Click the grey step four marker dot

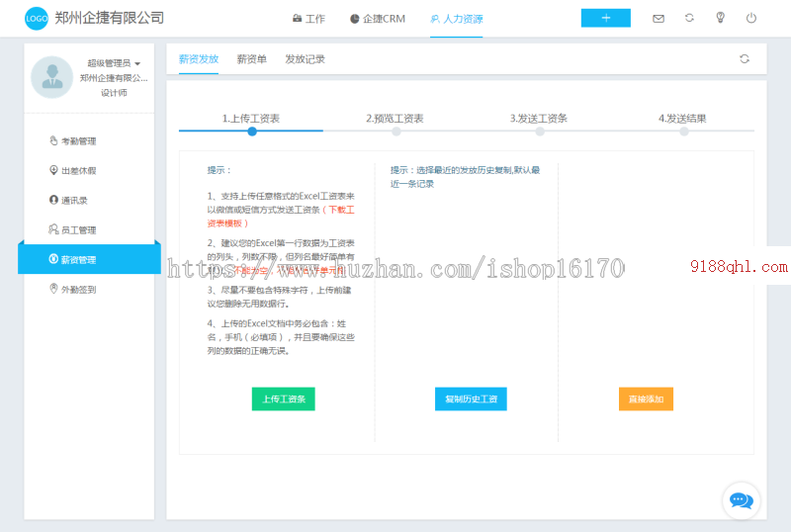[683, 132]
